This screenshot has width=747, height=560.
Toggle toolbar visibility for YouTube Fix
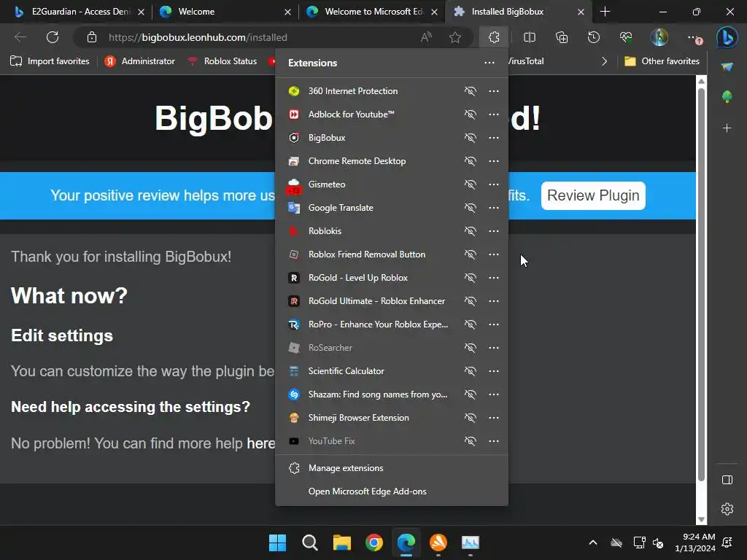click(471, 441)
